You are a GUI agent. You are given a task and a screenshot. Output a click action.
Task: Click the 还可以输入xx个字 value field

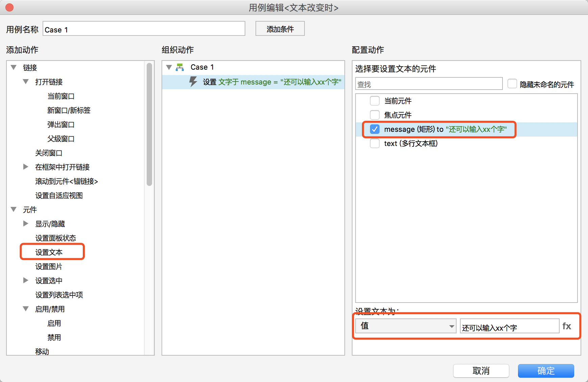pos(510,326)
